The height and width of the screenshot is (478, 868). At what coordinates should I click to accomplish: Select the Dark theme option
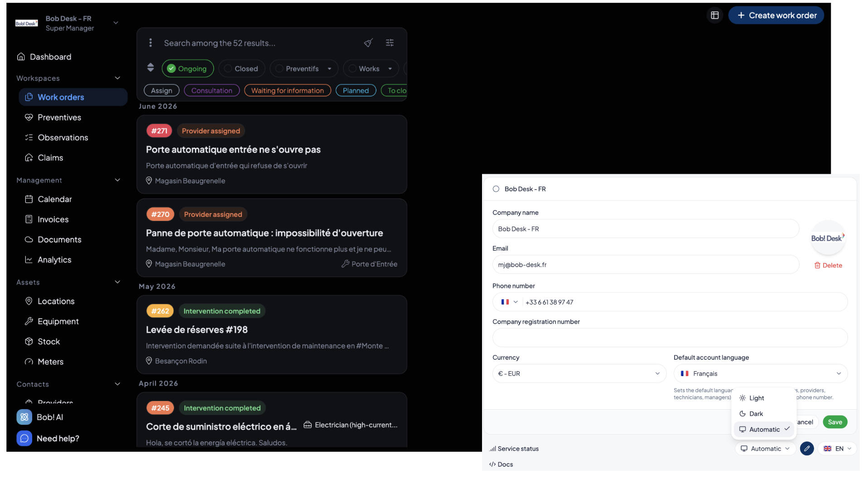(x=764, y=414)
